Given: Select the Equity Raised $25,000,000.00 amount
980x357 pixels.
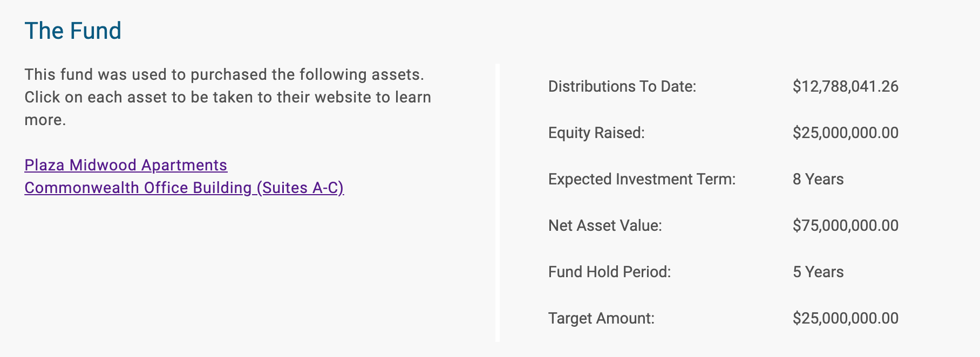Looking at the screenshot, I should click(845, 133).
